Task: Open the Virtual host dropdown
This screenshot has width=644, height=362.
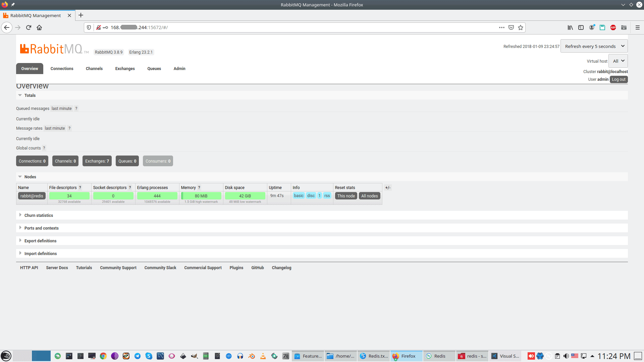Action: pyautogui.click(x=618, y=61)
